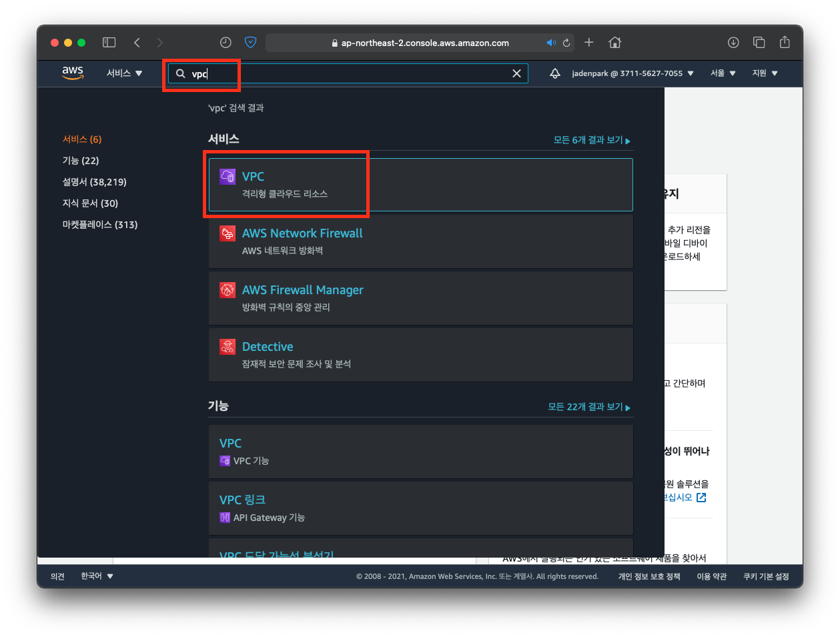Viewport: 840px width, 637px height.
Task: Click the Safari address bar URL
Action: coord(425,43)
